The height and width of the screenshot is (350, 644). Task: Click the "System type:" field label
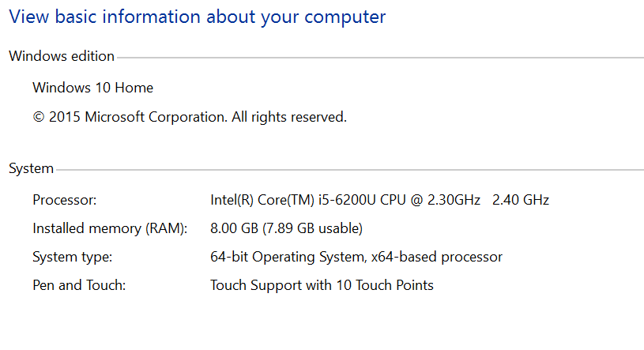(x=72, y=257)
